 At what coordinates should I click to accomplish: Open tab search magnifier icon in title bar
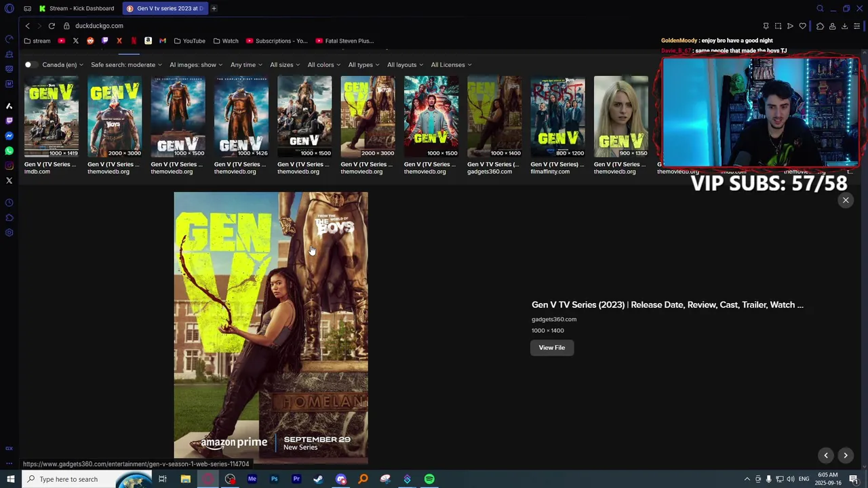(820, 8)
